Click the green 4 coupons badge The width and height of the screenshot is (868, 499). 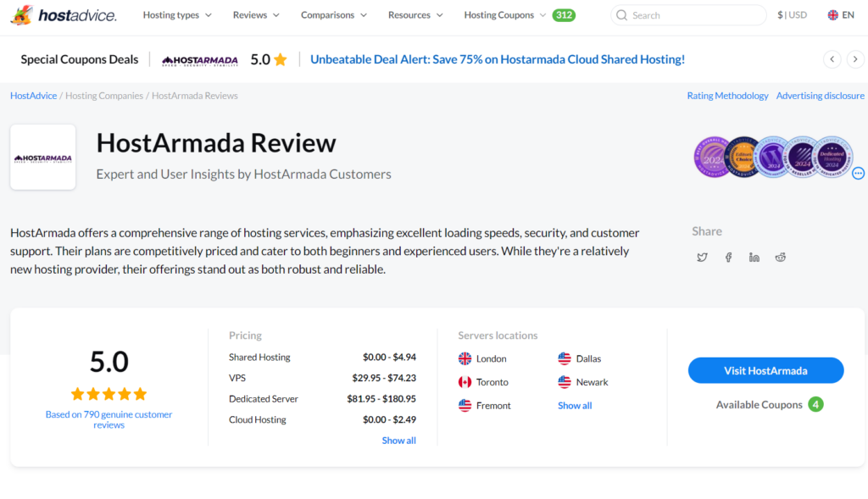click(x=815, y=404)
